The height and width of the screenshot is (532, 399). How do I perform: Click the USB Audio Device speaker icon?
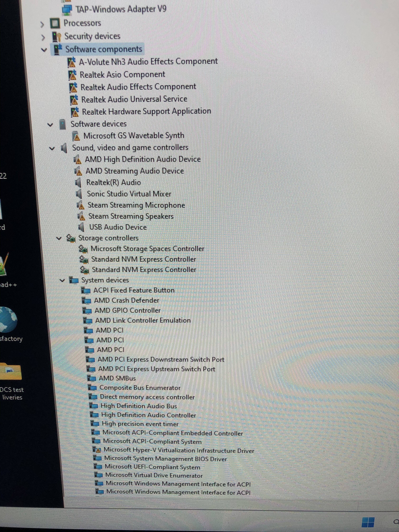[x=81, y=227]
